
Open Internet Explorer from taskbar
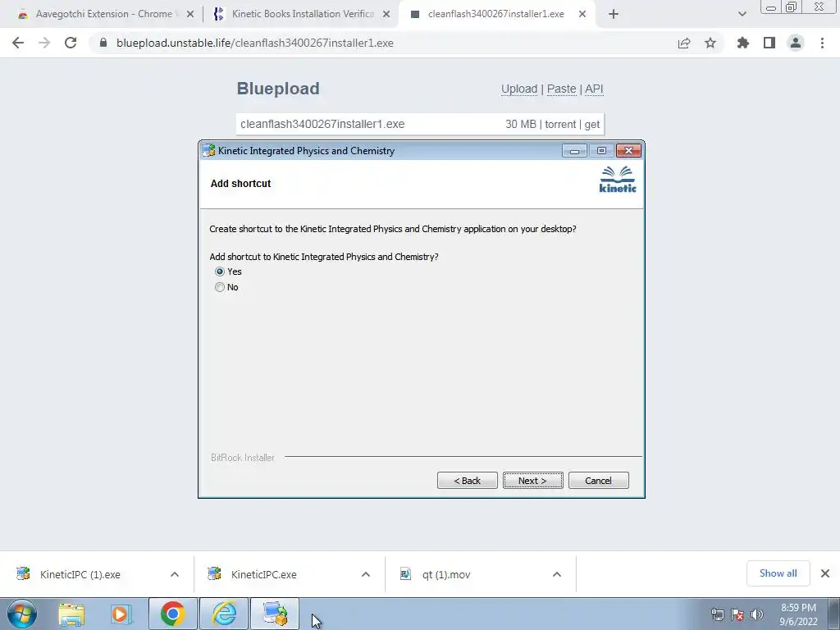[224, 614]
